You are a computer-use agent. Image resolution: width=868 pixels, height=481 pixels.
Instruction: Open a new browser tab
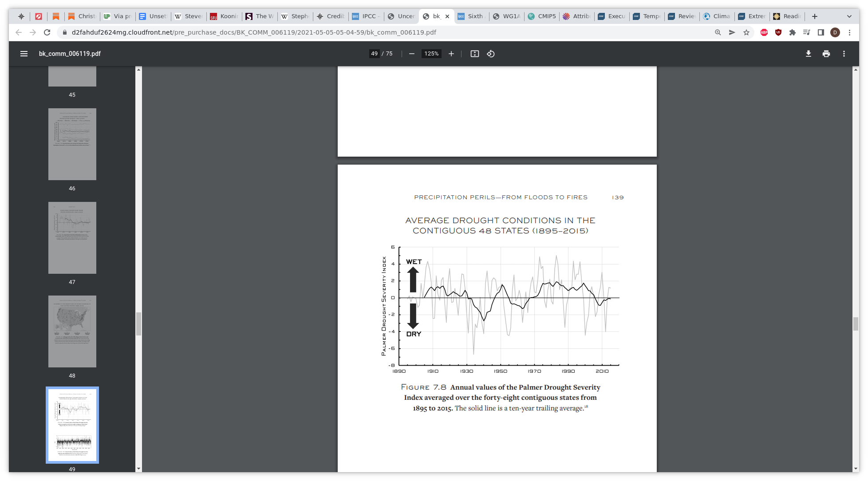point(815,16)
